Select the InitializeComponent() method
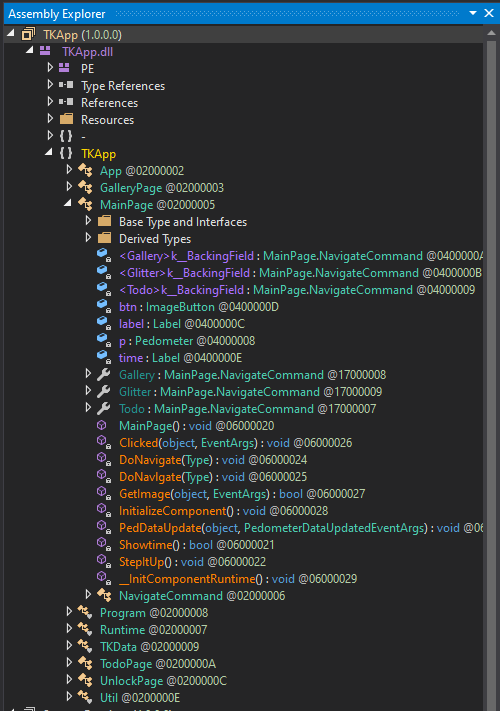Viewport: 500px width, 711px height. (x=223, y=511)
